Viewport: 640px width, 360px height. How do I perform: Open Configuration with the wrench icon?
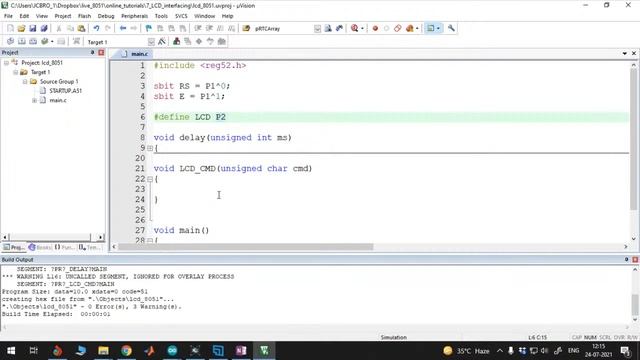tap(451, 28)
